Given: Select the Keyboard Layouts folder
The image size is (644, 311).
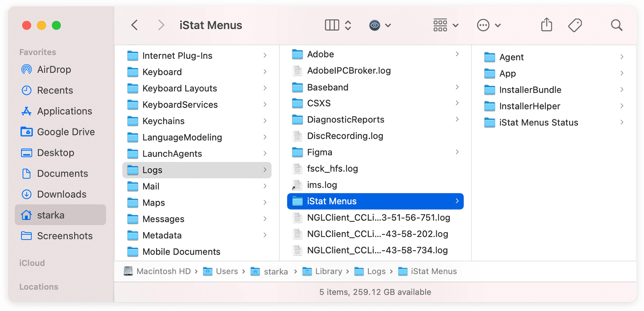Looking at the screenshot, I should click(197, 88).
